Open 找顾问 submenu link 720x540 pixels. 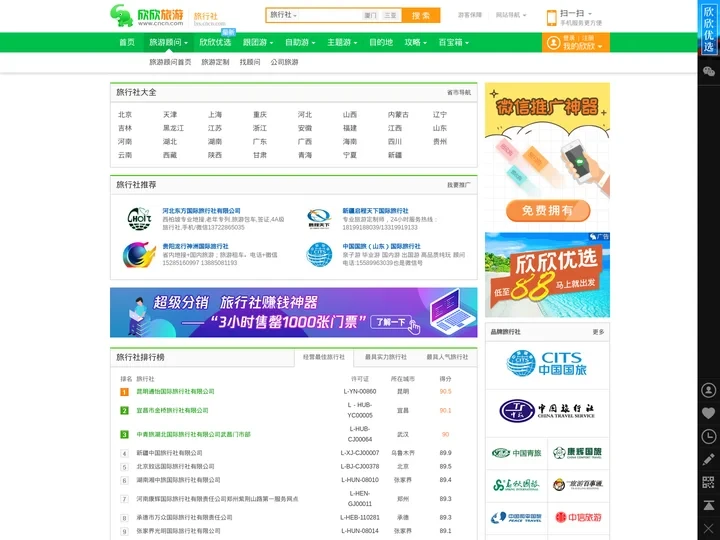tap(250, 62)
